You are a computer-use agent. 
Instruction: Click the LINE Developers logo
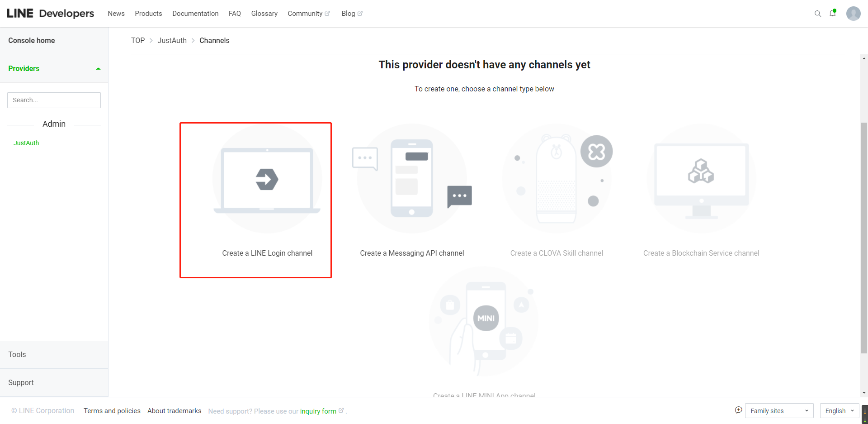(x=51, y=14)
